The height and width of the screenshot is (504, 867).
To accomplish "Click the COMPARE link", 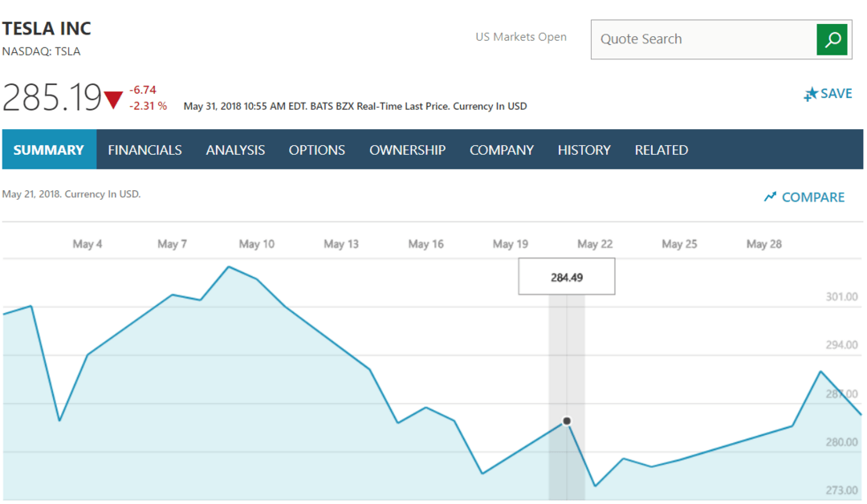I will click(812, 197).
